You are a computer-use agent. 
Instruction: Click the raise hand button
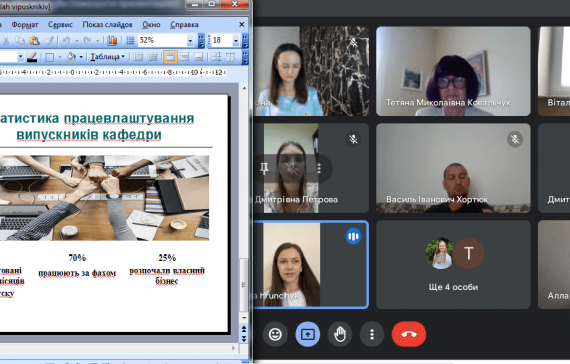click(x=340, y=334)
